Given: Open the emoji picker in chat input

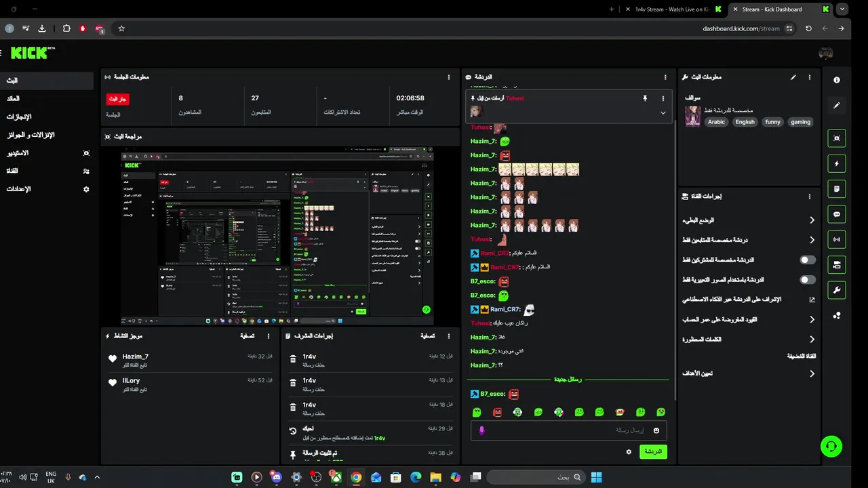Looking at the screenshot, I should click(656, 430).
